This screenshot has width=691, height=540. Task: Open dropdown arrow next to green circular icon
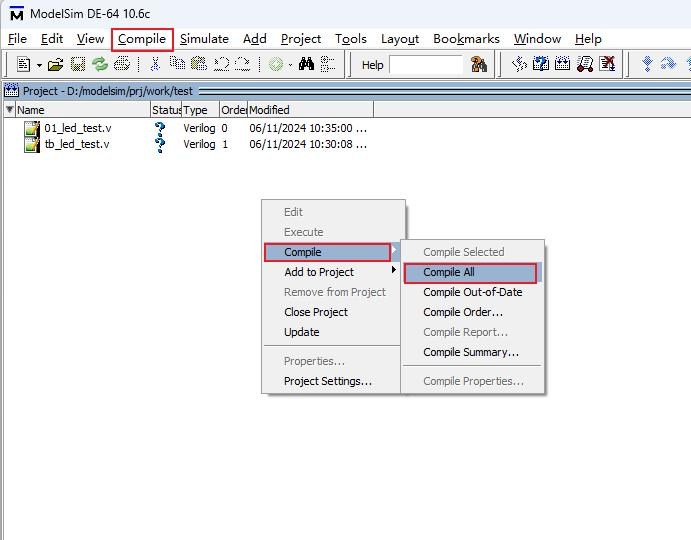[x=290, y=65]
